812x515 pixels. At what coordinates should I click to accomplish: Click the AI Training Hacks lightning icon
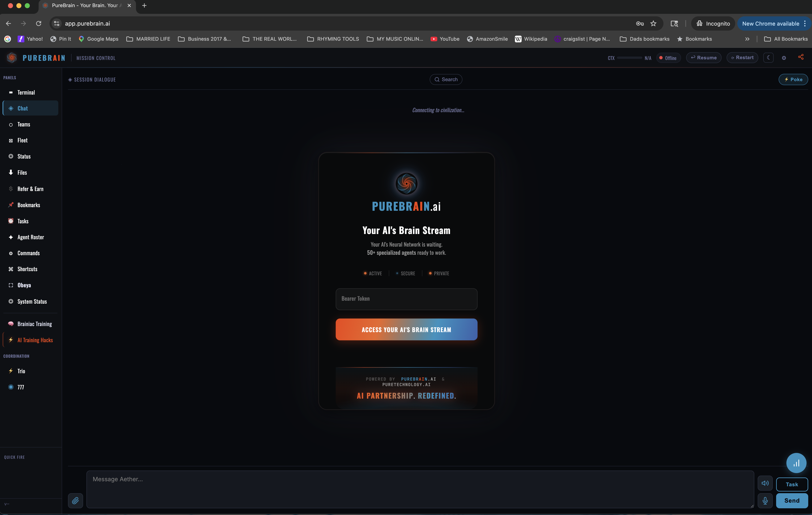coord(11,340)
